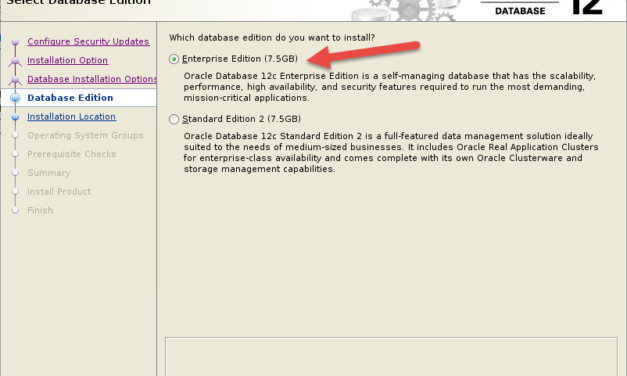This screenshot has height=376, width=627.
Task: Click the Prerequisite Checks step
Action: tap(71, 154)
